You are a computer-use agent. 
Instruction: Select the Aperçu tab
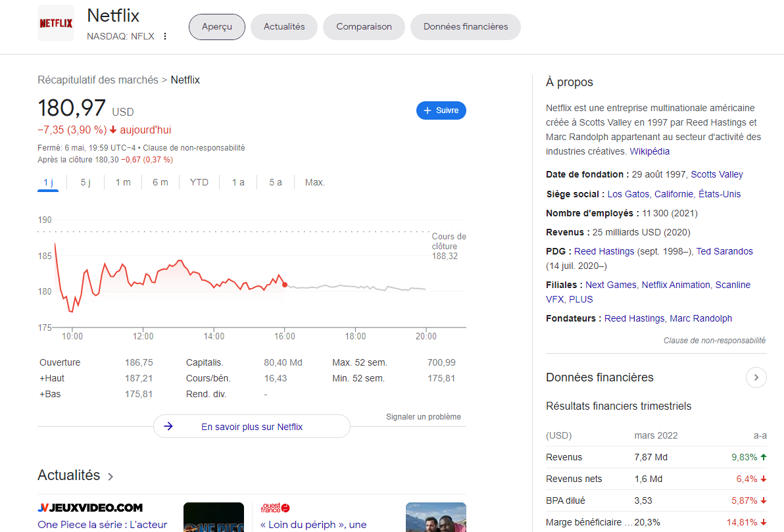[x=217, y=27]
